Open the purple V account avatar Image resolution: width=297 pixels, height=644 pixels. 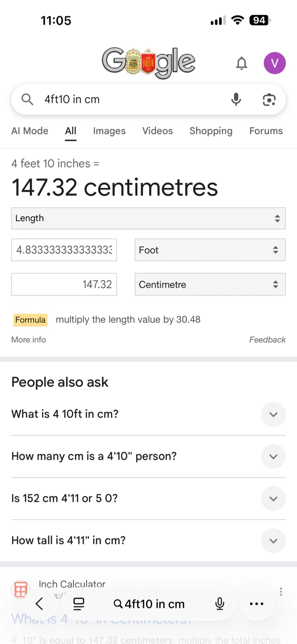[275, 63]
